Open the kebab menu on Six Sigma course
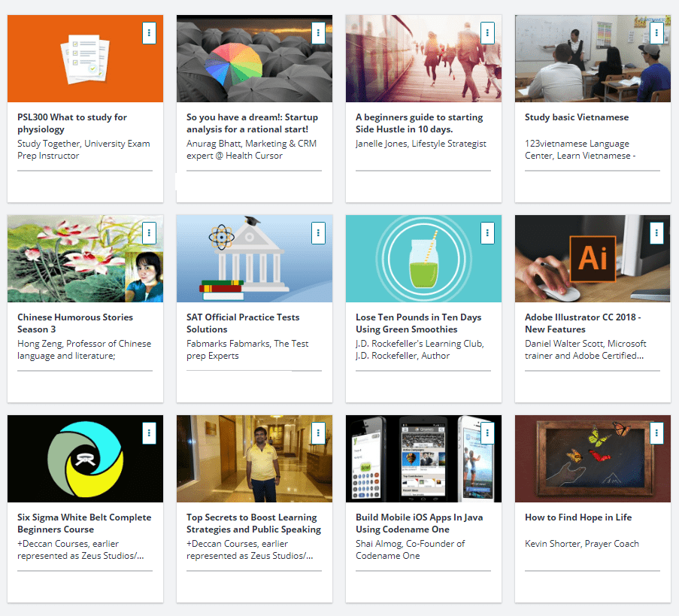 tap(149, 433)
